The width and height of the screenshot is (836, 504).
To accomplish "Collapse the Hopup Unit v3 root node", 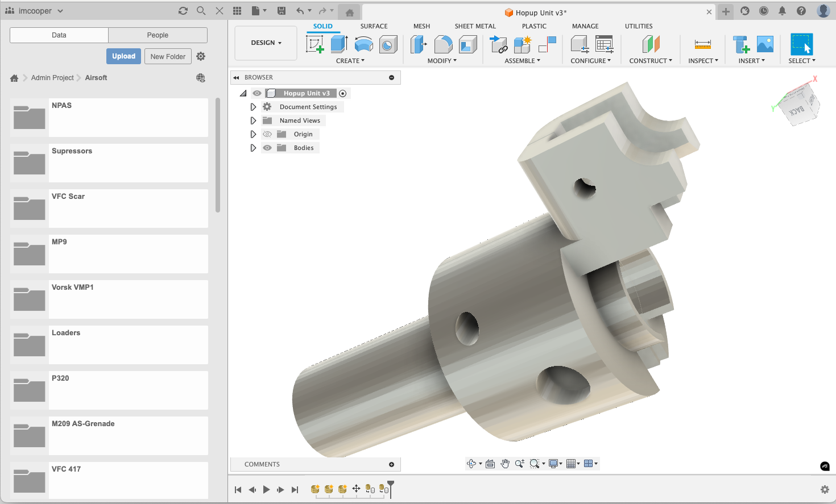I will (x=243, y=93).
